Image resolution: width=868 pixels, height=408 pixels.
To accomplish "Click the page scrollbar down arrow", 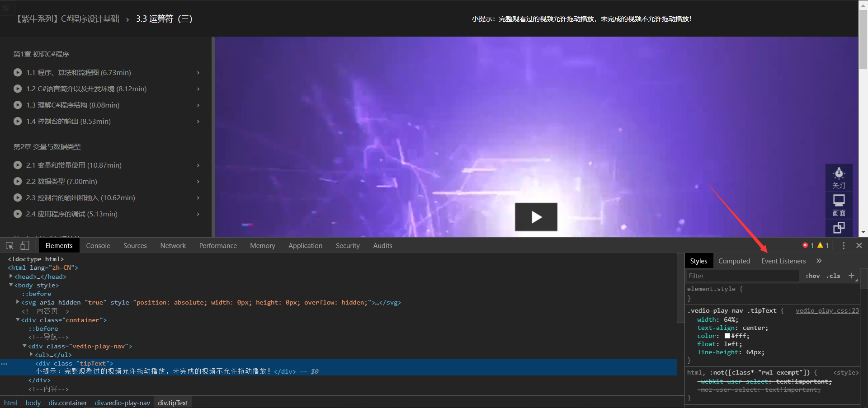I will point(863,232).
